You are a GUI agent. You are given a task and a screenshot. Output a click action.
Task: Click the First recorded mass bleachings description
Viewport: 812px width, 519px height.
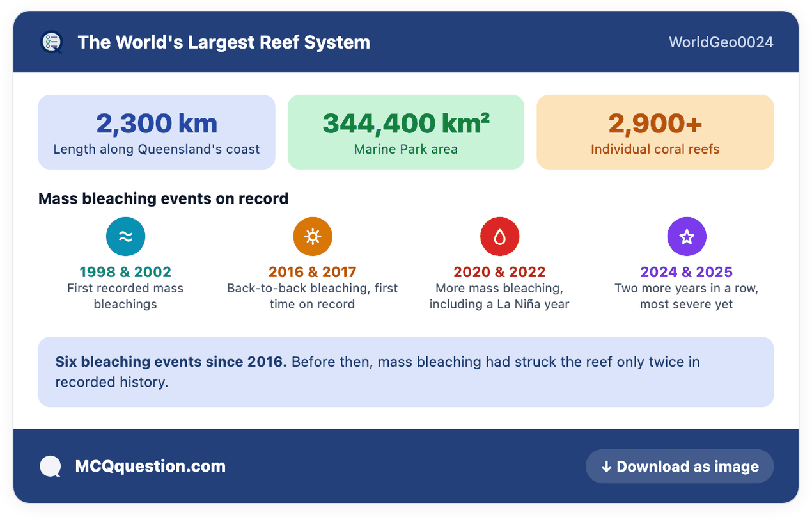click(x=125, y=296)
